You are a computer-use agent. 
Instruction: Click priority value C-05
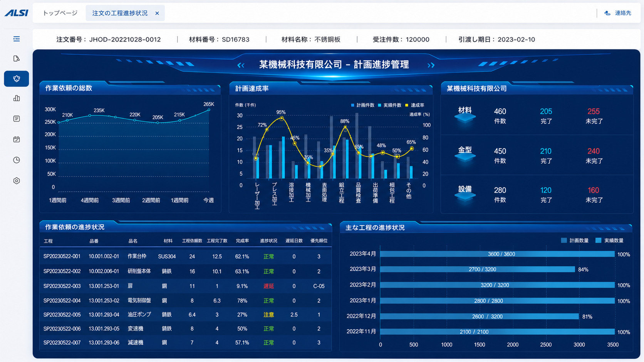(319, 286)
